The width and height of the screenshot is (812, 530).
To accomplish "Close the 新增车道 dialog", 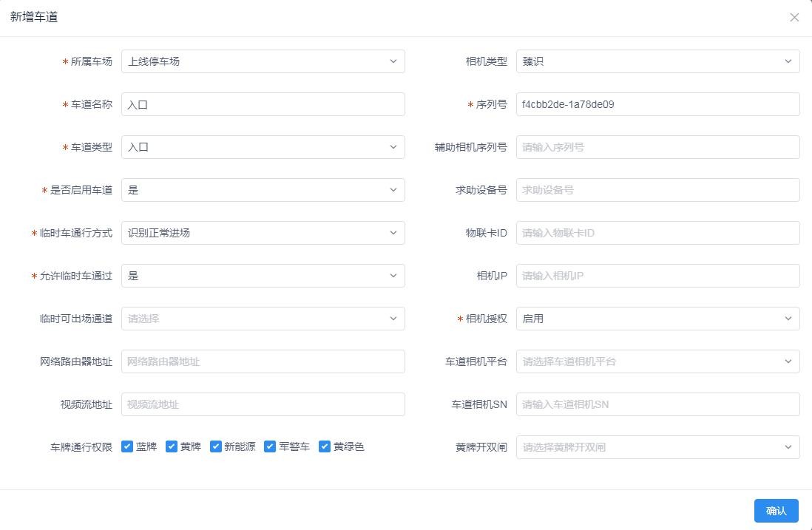I will 794,17.
